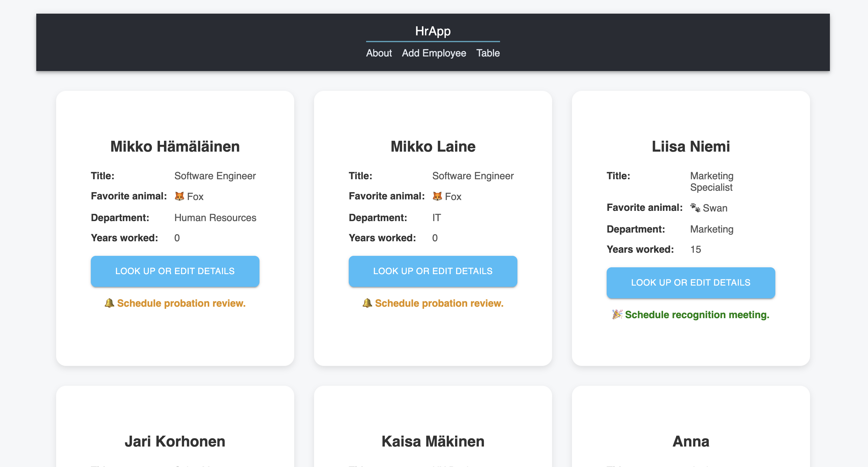Open details for Mikko Laine
This screenshot has height=467, width=868.
(x=433, y=271)
